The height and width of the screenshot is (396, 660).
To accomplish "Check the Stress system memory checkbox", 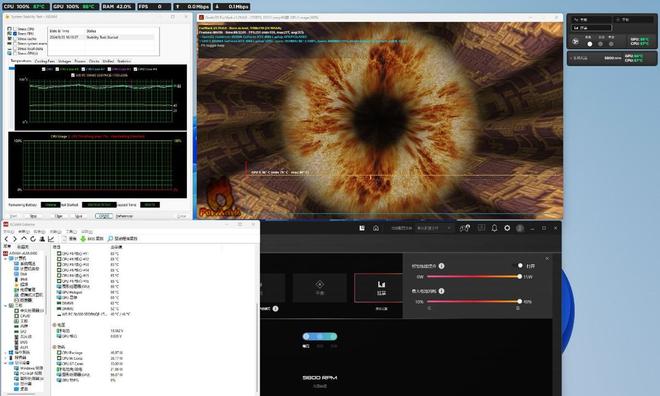I will pos(15,43).
